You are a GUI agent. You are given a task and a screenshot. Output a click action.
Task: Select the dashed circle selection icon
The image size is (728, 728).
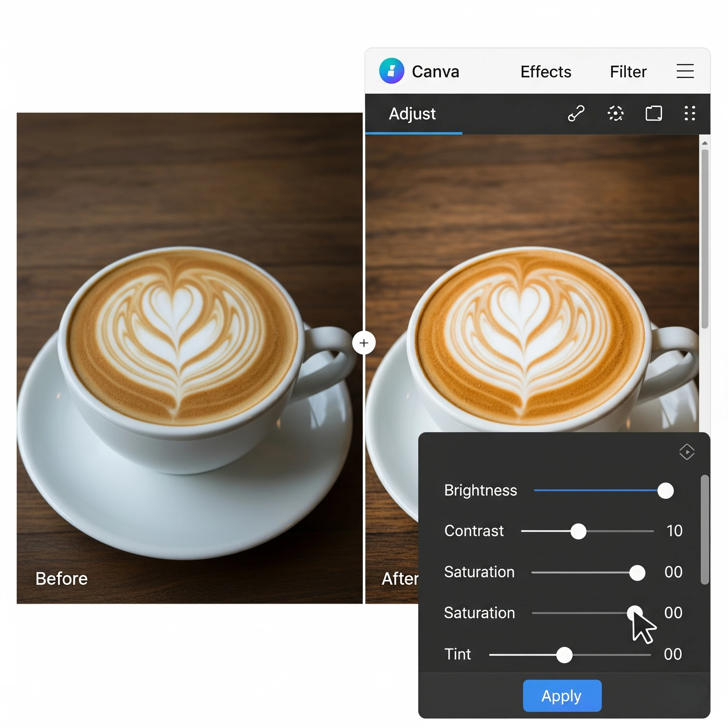[615, 113]
